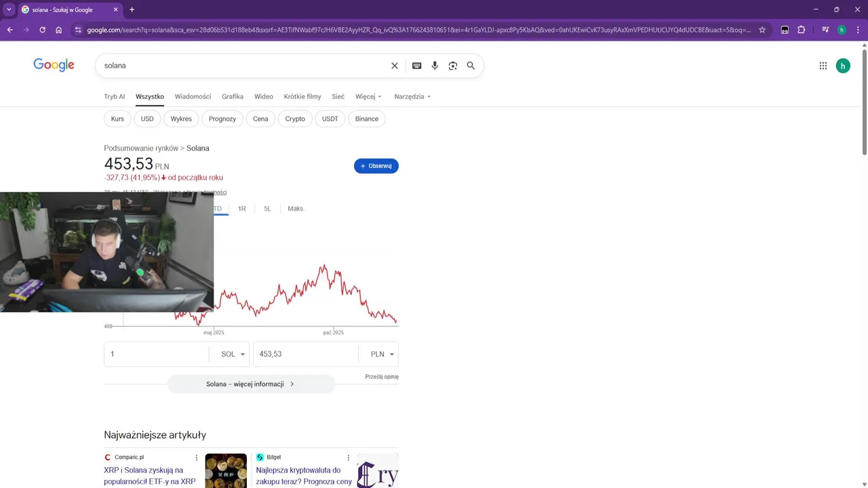The height and width of the screenshot is (488, 868).
Task: Go back with browser back arrow
Action: 9,30
